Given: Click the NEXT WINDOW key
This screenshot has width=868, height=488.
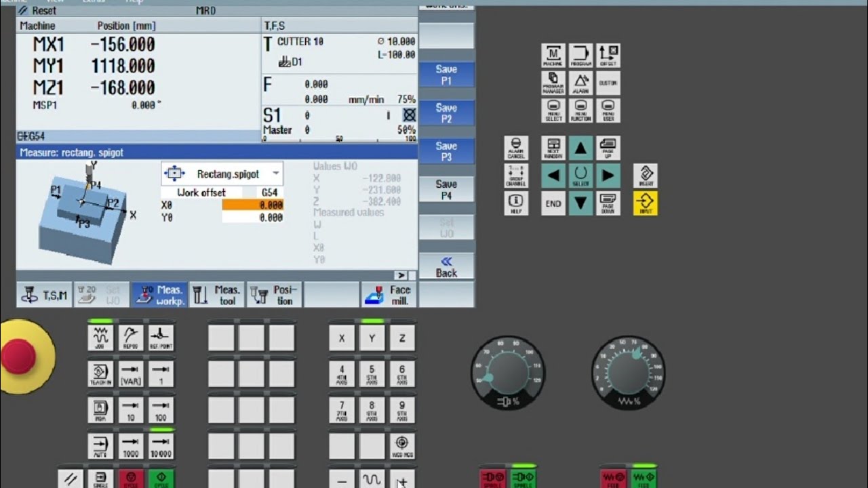Looking at the screenshot, I should pyautogui.click(x=553, y=148).
